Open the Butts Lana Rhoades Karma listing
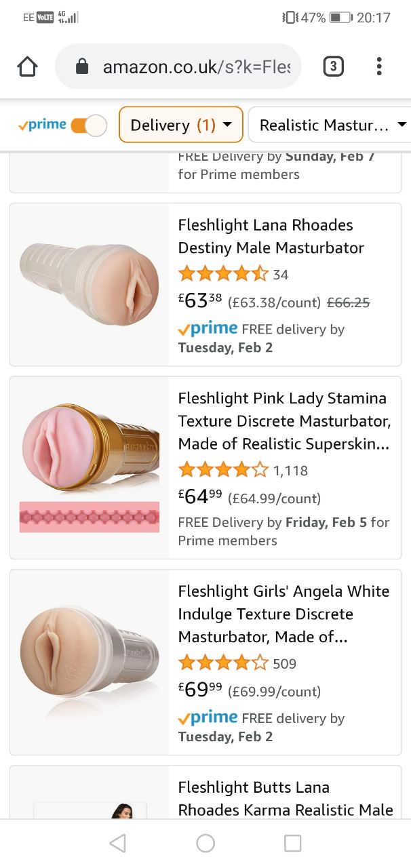This screenshot has height=868, width=411. tap(285, 798)
